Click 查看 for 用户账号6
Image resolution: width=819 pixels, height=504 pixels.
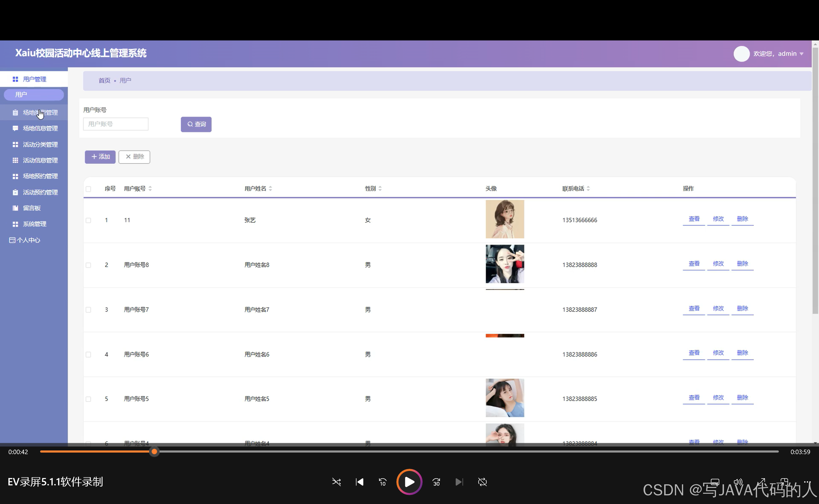click(x=694, y=353)
